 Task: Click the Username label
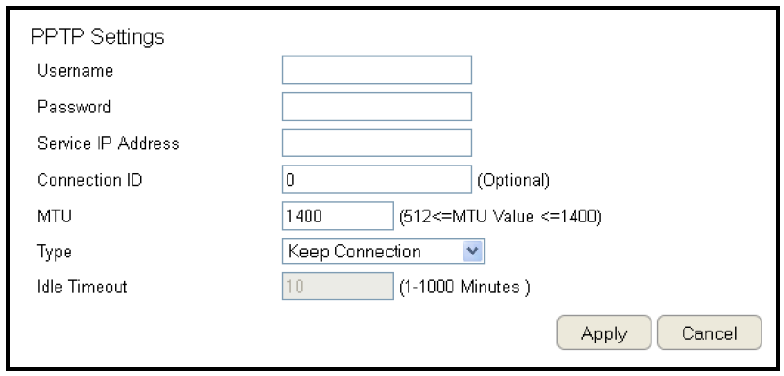pos(75,70)
